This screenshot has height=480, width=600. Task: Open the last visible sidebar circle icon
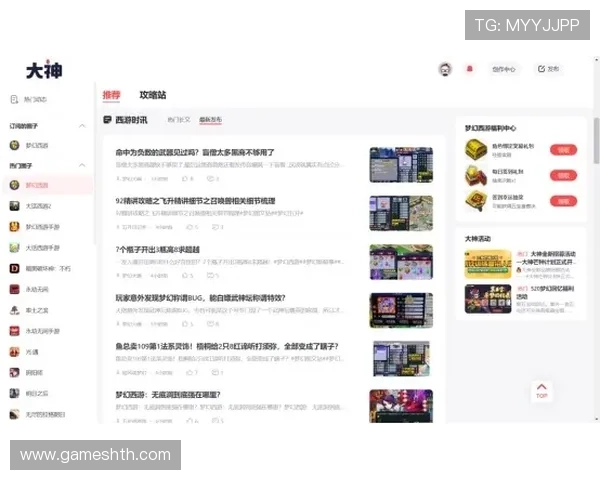14,414
